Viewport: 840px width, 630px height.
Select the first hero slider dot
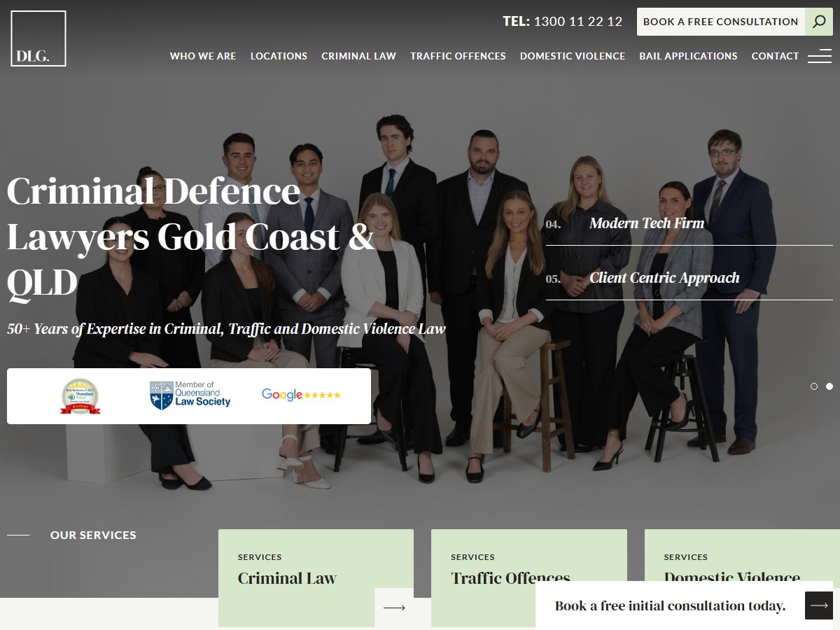(814, 386)
